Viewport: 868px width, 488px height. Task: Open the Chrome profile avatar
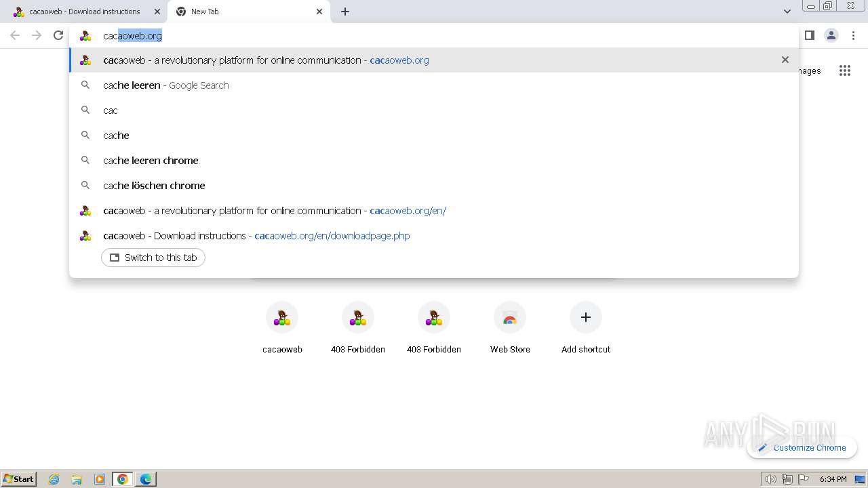click(831, 35)
